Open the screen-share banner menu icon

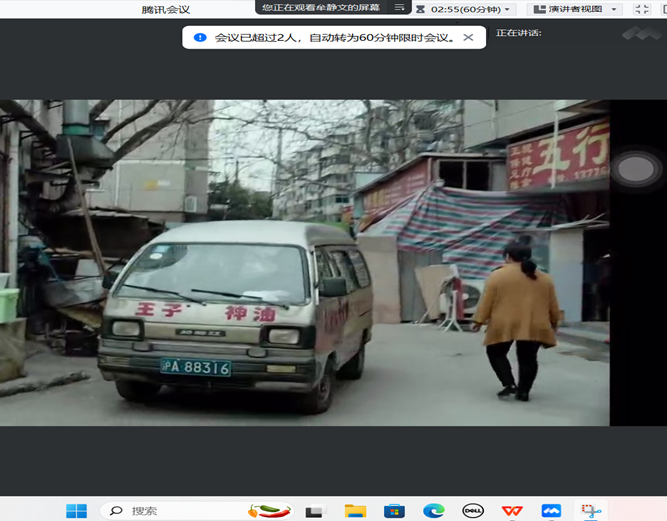point(399,7)
